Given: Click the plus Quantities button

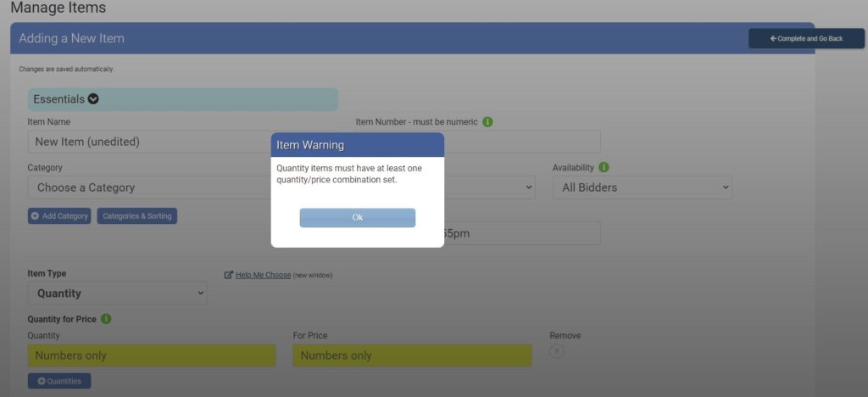Looking at the screenshot, I should pos(59,381).
